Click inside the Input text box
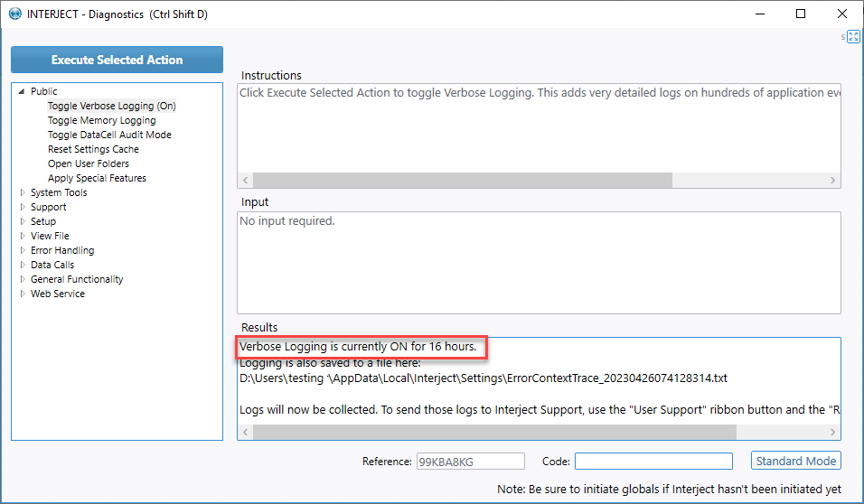 click(x=539, y=263)
